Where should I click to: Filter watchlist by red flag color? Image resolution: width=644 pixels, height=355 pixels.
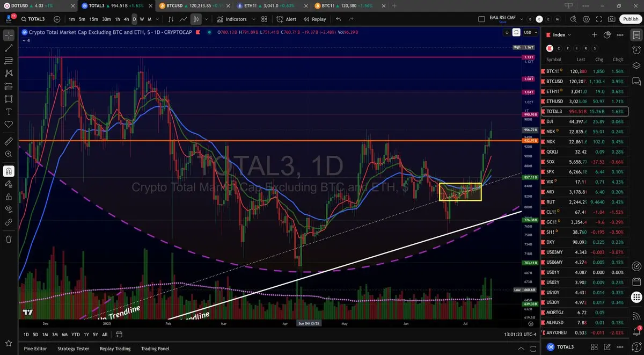click(549, 48)
